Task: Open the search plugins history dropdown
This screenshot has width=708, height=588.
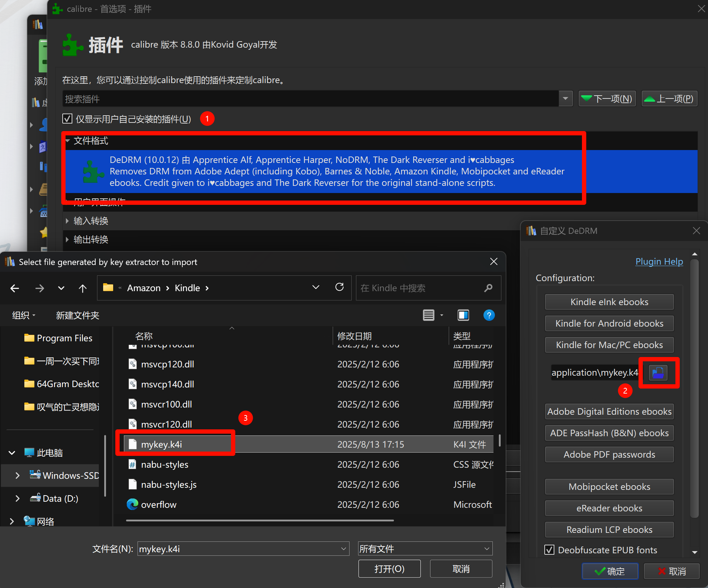Action: click(565, 98)
